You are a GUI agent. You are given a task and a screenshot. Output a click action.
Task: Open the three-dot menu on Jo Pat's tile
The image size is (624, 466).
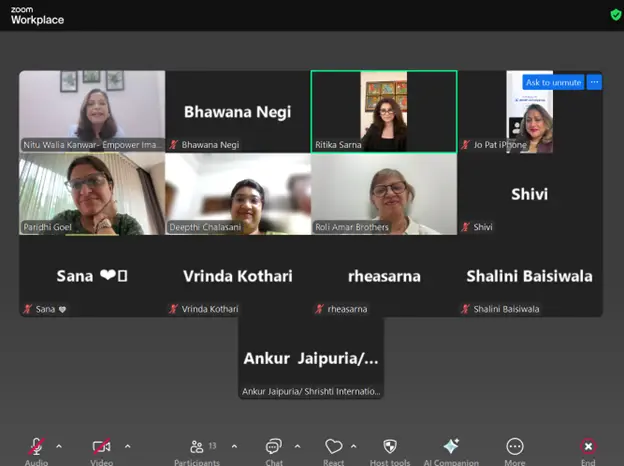point(594,82)
